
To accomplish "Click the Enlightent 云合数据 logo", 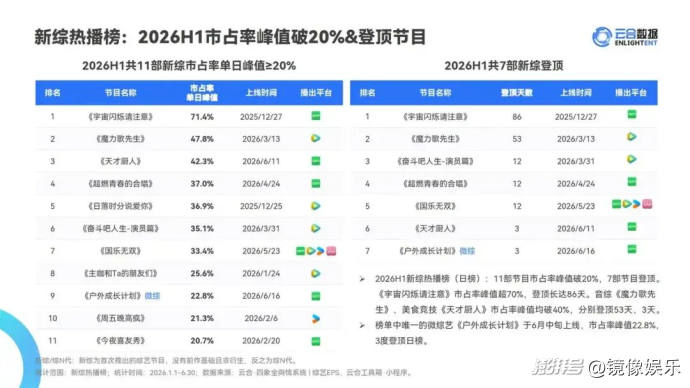I will point(625,37).
